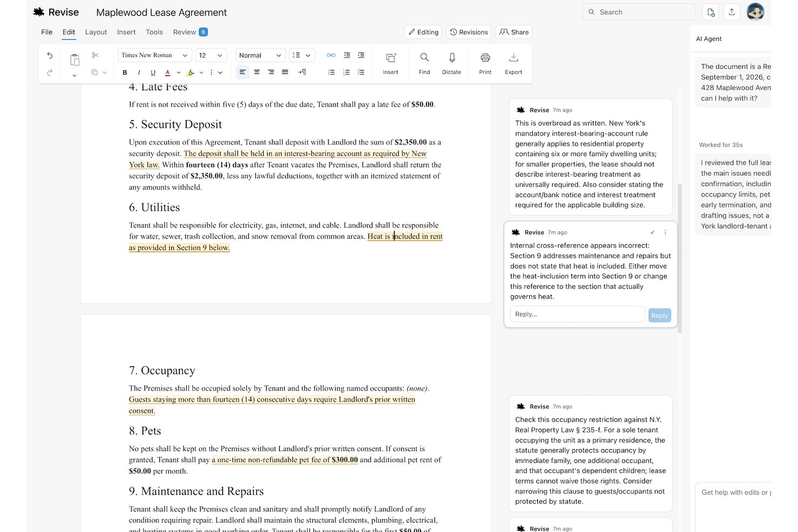Open the Layout menu
The image size is (798, 532).
tap(96, 32)
